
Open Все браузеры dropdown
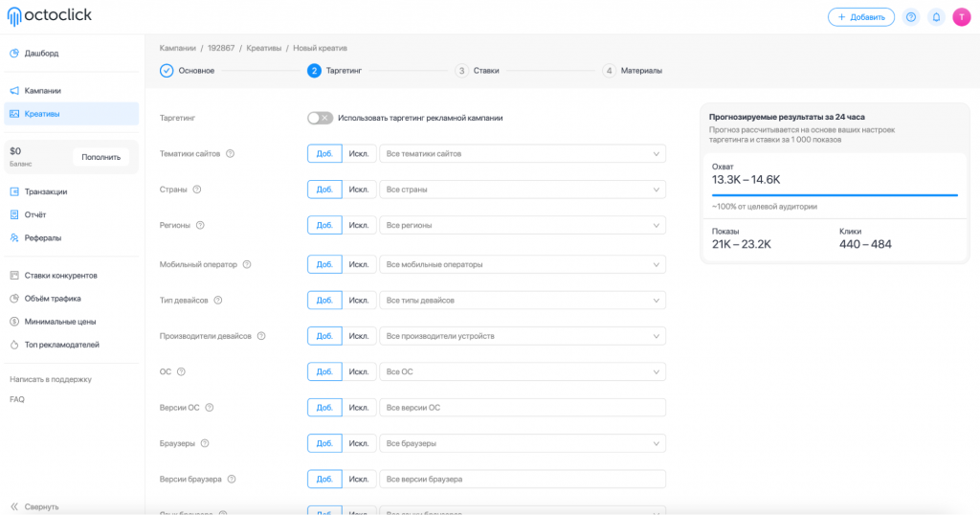(x=523, y=443)
